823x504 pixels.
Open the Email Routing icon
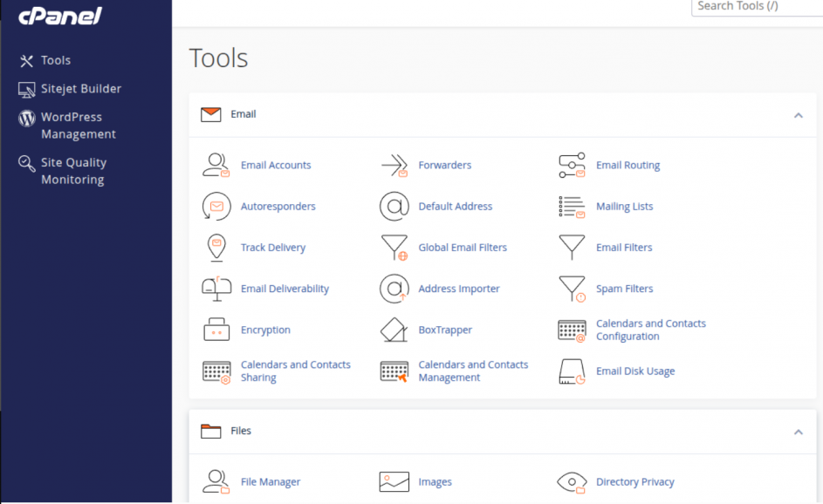[572, 165]
